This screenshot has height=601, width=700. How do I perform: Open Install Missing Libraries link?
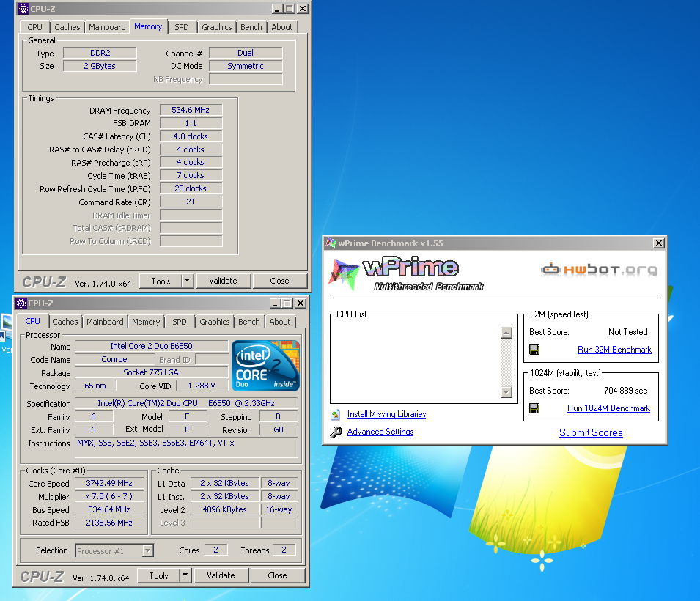[x=386, y=414]
